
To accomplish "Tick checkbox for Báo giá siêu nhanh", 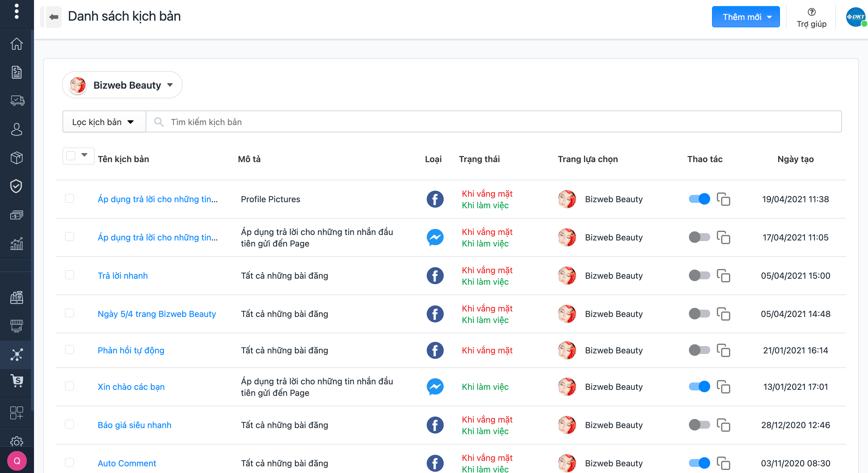I will point(70,424).
